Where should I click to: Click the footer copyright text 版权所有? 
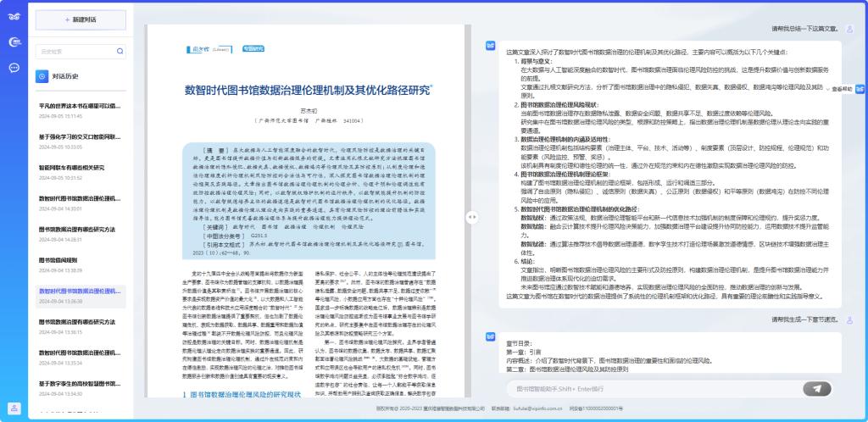430,408
